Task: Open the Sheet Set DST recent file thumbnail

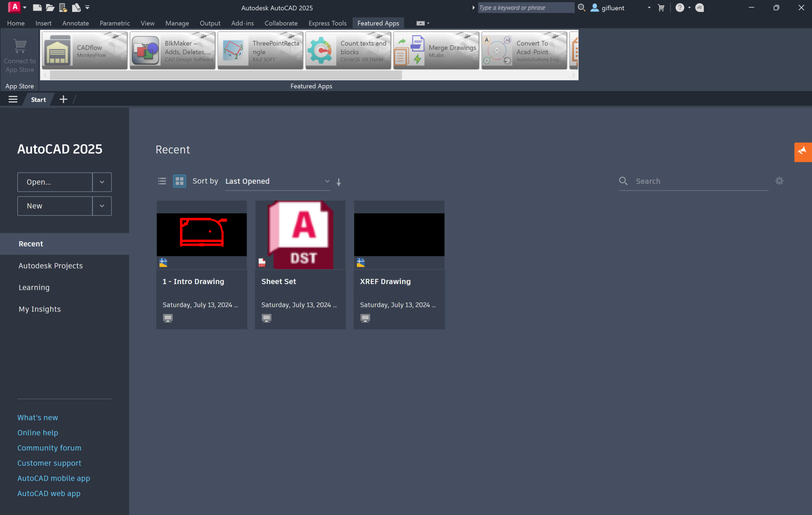Action: [300, 235]
